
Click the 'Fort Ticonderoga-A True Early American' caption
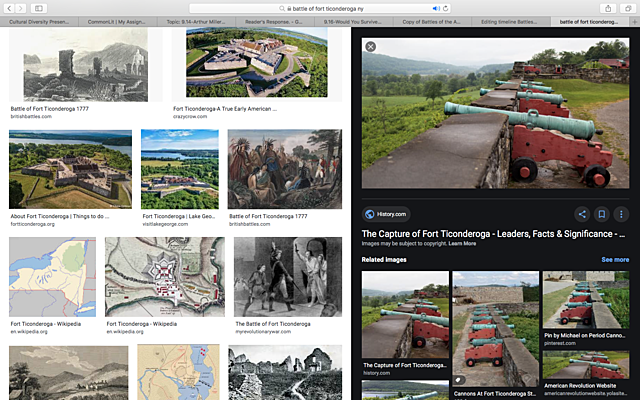click(x=225, y=109)
